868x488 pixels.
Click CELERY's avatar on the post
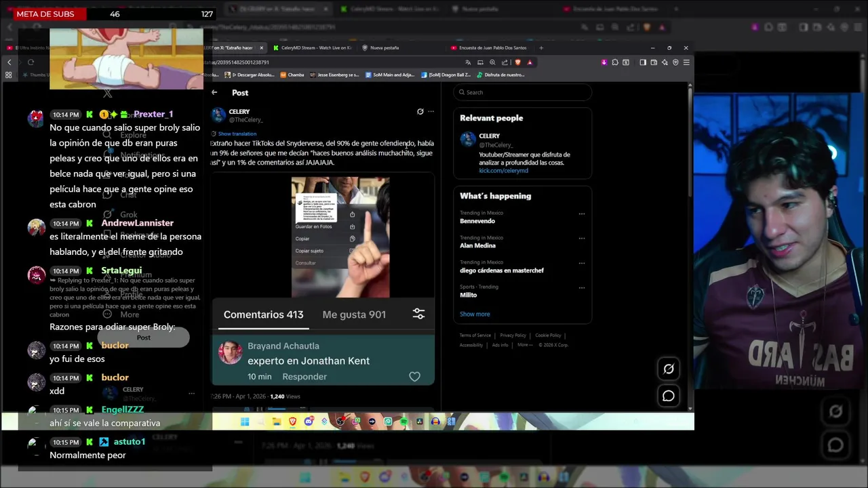218,115
